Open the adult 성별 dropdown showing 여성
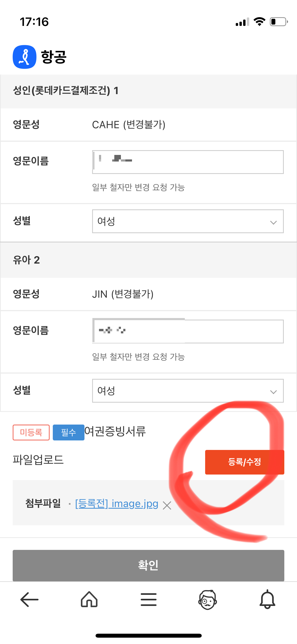This screenshot has width=297, height=644. [188, 221]
